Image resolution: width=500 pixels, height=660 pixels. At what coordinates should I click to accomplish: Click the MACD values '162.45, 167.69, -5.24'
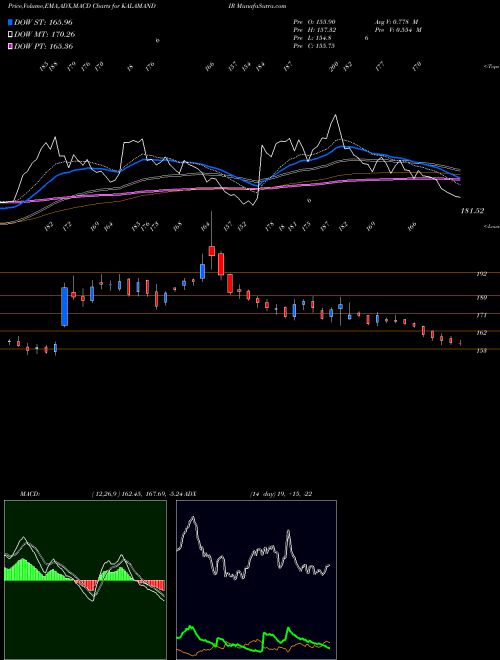[152, 494]
